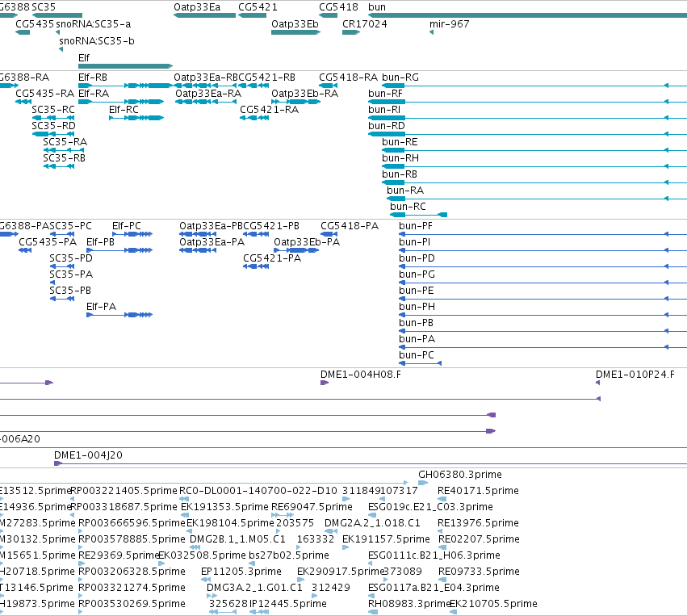
Task: Select the snoRNA:SC35-b label
Action: tap(97, 41)
